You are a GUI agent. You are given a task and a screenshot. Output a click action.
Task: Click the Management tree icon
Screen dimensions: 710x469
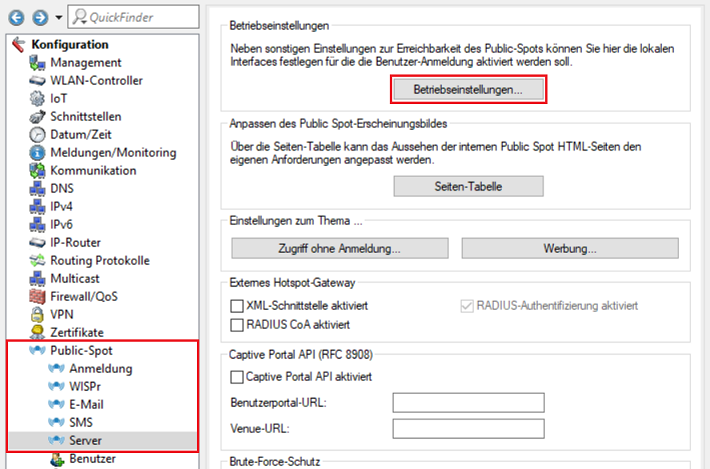[37, 62]
